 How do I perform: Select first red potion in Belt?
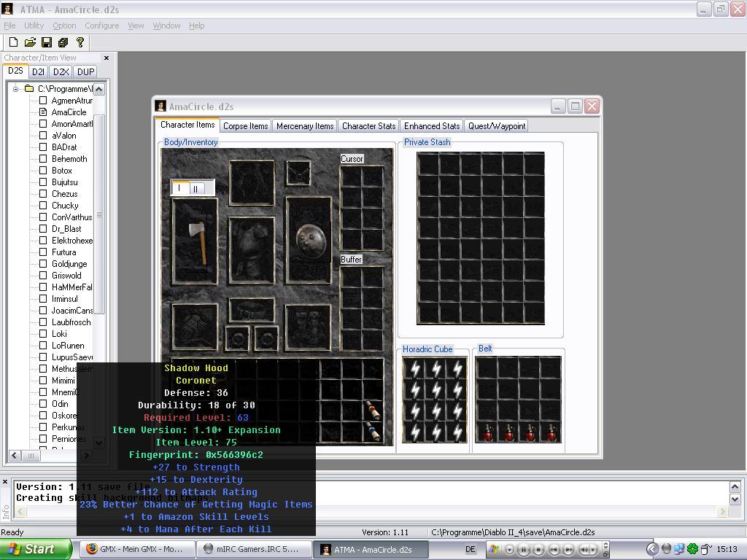487,433
